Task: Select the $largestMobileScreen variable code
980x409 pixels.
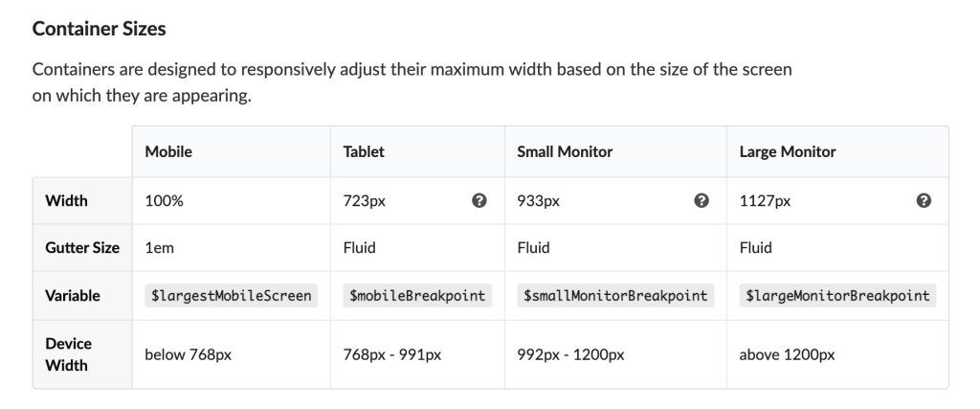Action: point(232,296)
